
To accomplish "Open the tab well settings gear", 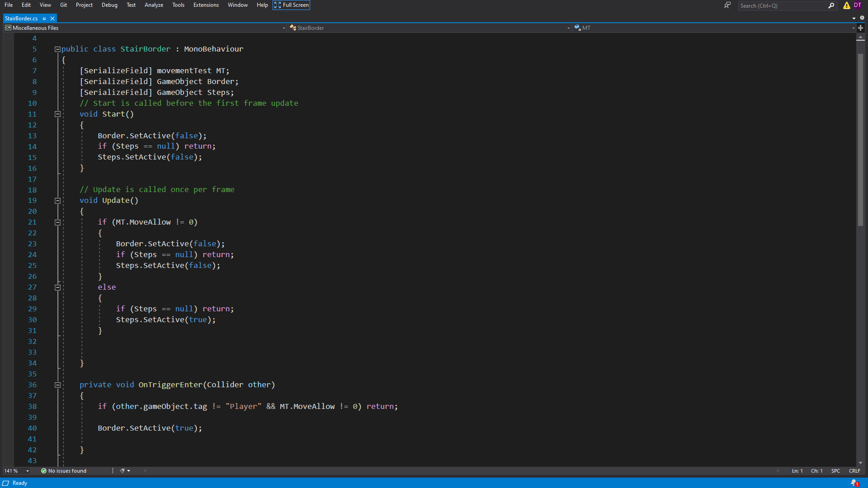I will pos(862,18).
